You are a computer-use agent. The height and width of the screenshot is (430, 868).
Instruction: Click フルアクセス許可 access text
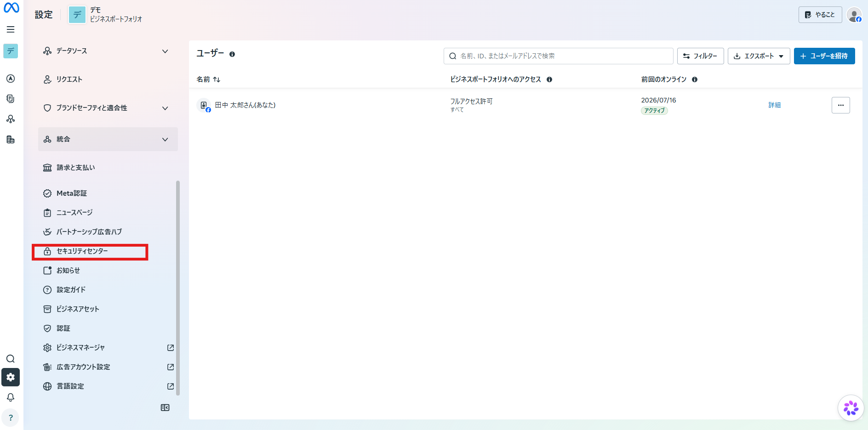click(471, 101)
